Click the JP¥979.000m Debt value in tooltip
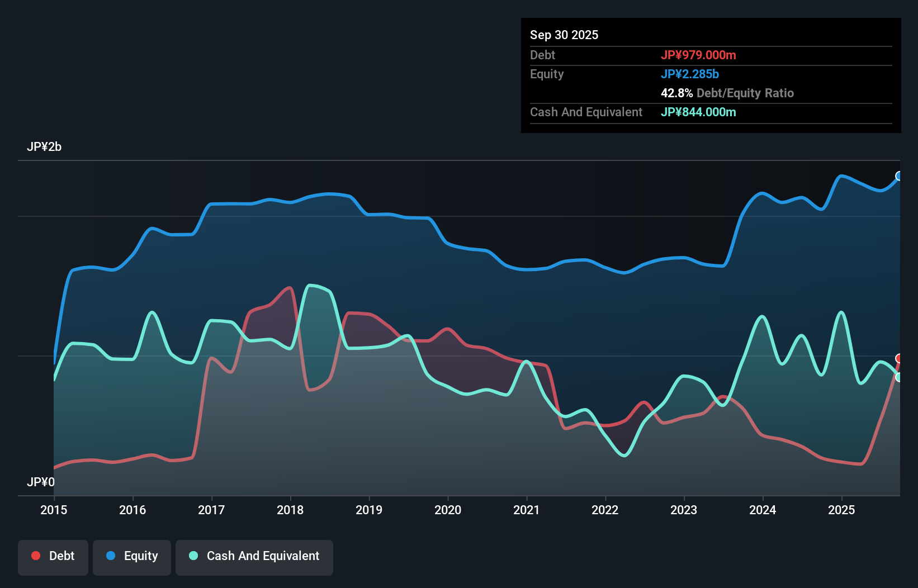Viewport: 918px width, 588px height. point(699,55)
